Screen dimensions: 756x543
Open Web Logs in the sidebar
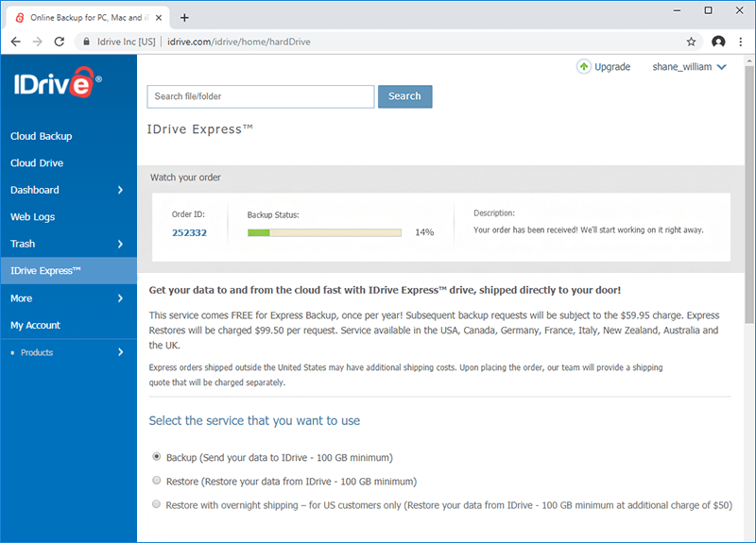(33, 217)
